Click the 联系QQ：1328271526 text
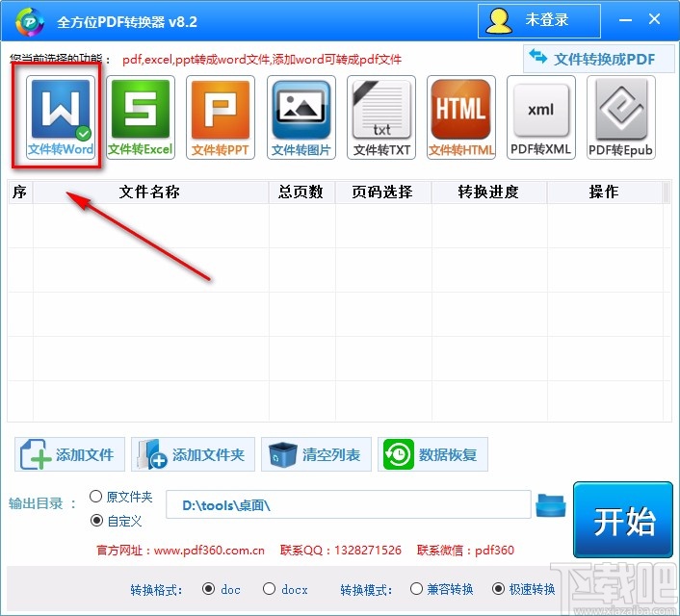The height and width of the screenshot is (616, 680). [340, 551]
